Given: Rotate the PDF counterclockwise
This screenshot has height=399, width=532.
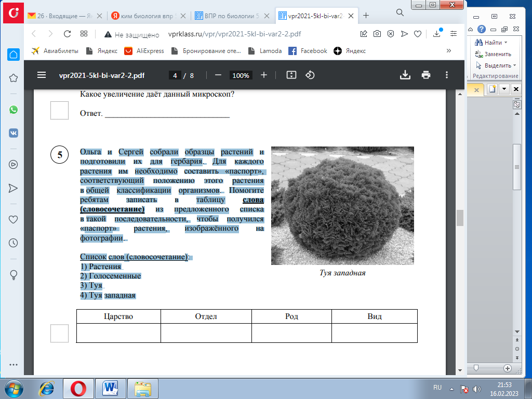Looking at the screenshot, I should [x=310, y=75].
